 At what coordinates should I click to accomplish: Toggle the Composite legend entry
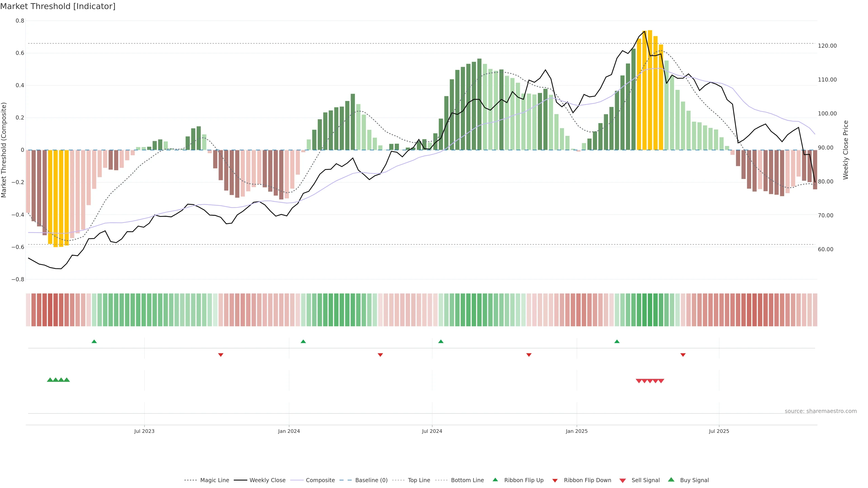coord(320,480)
